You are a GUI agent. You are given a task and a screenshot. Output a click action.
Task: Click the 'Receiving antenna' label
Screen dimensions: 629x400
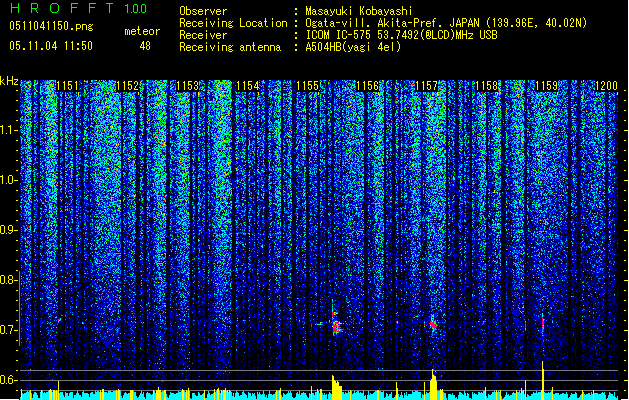230,47
